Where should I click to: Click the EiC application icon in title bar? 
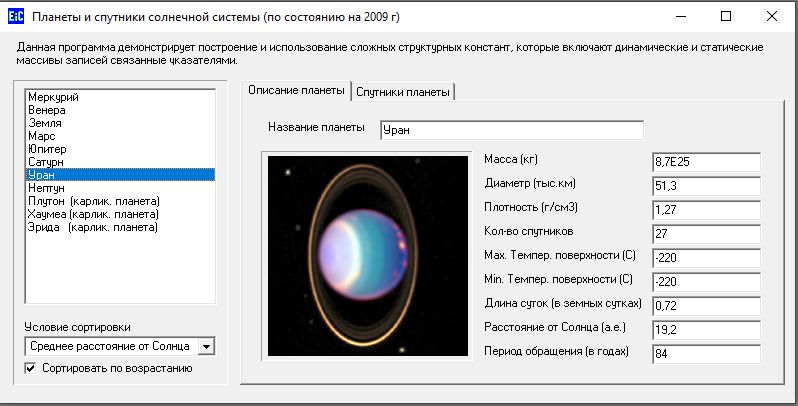[16, 17]
